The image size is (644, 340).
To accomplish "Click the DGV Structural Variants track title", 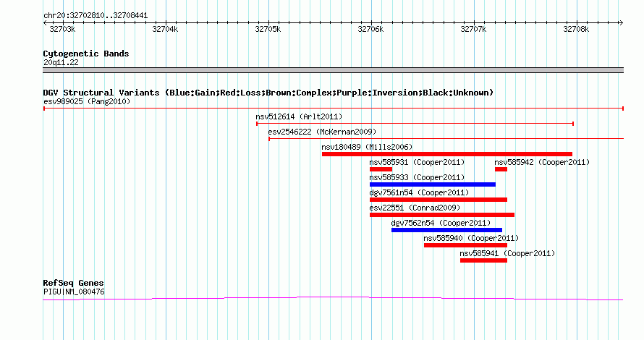I will point(268,93).
